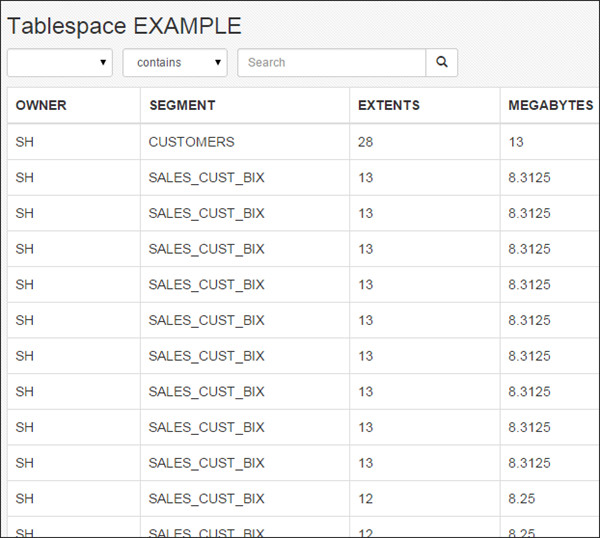
Task: Click the Tablespace EXAMPLE heading
Action: click(x=124, y=26)
